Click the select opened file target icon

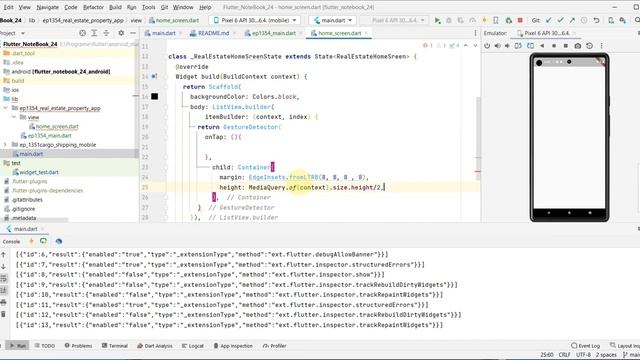point(82,33)
